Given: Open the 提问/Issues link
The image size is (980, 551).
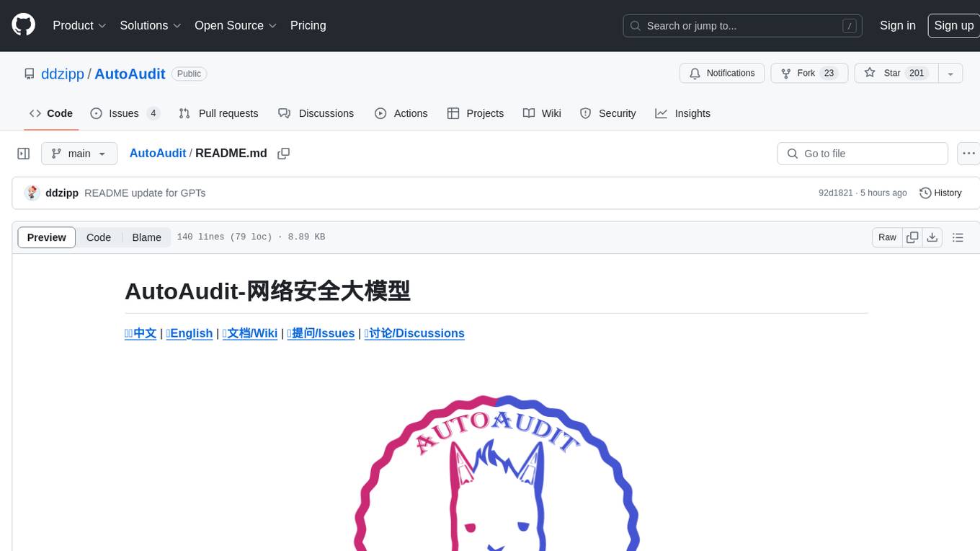Looking at the screenshot, I should tap(321, 333).
